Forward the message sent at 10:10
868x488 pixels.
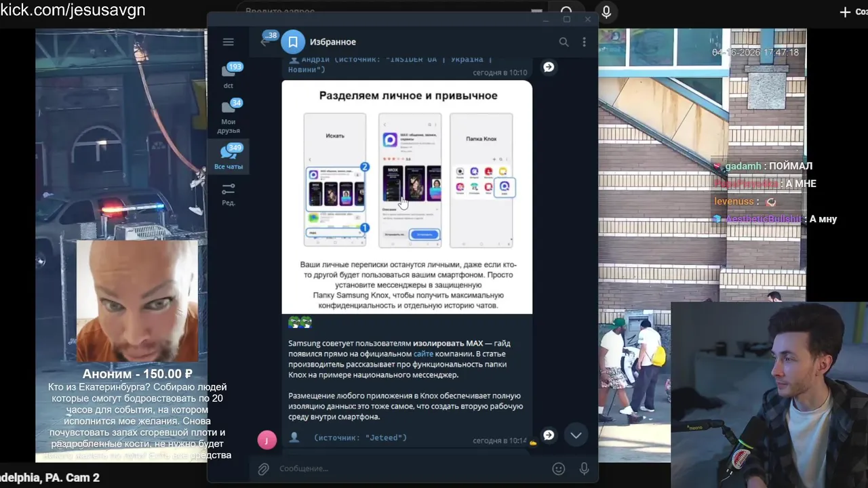(549, 67)
